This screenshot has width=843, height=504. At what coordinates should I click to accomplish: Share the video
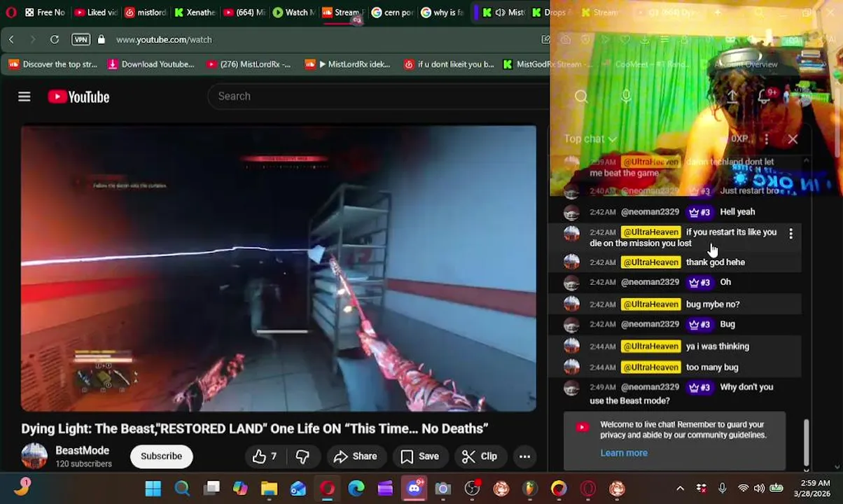355,456
